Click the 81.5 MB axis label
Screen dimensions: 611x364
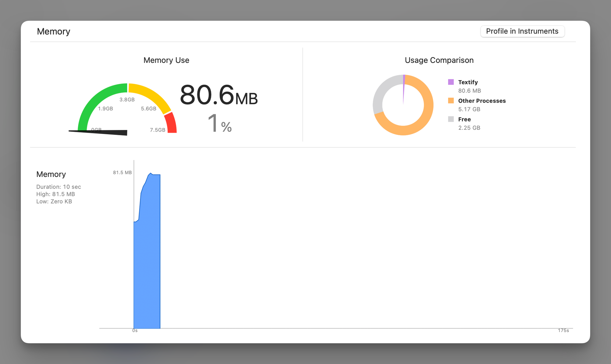(122, 172)
